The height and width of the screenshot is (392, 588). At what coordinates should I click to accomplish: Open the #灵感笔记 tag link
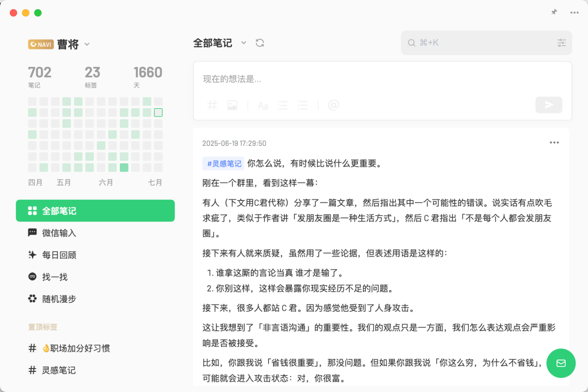pos(223,163)
